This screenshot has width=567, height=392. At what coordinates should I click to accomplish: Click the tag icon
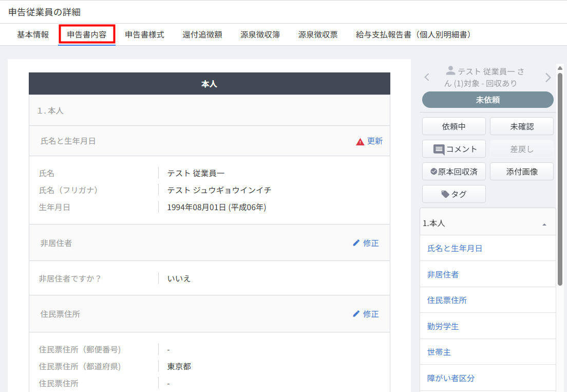point(445,194)
